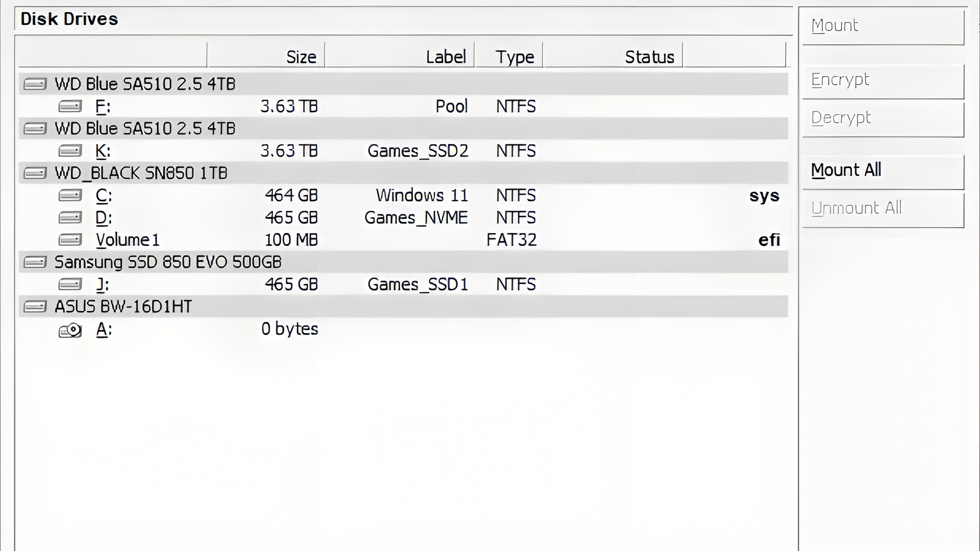Select the F: partition entry
980x551 pixels.
pos(403,106)
